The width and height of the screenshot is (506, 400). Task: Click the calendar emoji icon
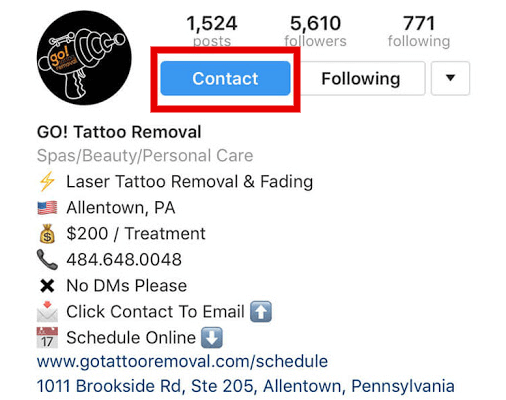click(47, 338)
